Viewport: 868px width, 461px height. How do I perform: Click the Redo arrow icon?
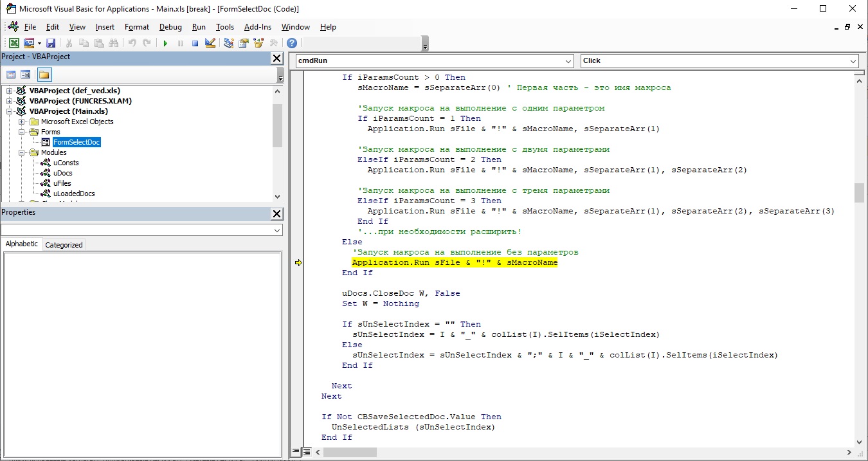coord(147,43)
